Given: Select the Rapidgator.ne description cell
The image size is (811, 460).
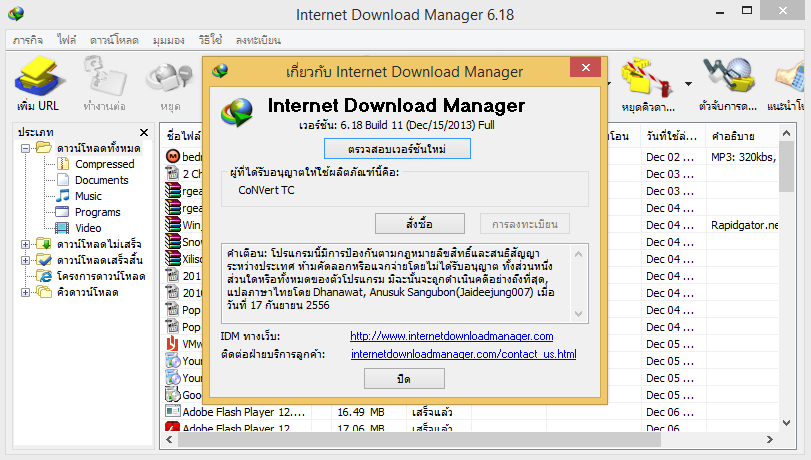Looking at the screenshot, I should coord(744,225).
